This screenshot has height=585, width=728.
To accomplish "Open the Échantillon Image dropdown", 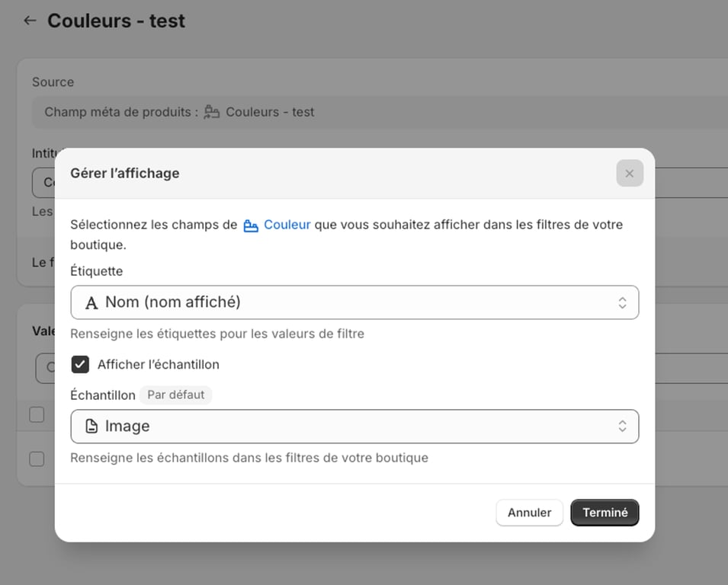I will click(x=354, y=426).
